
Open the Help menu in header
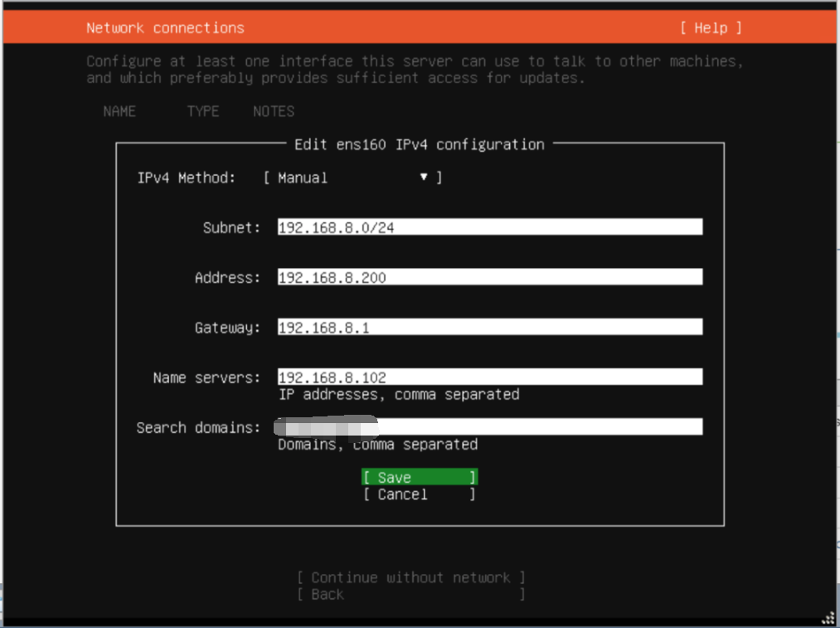[x=711, y=28]
